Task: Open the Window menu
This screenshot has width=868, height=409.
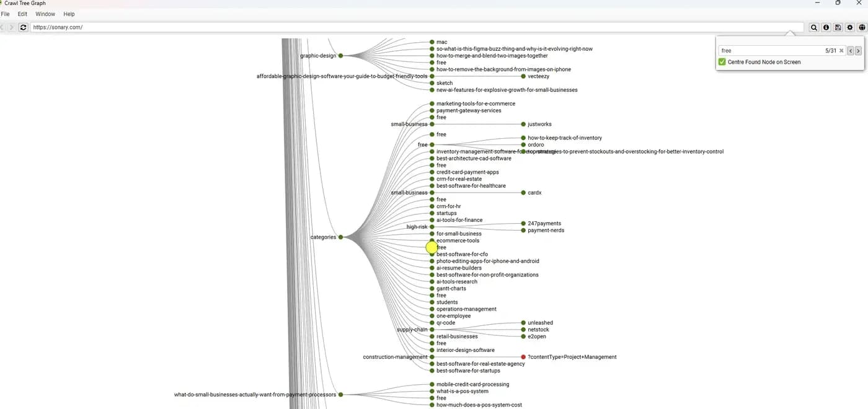Action: [x=45, y=14]
